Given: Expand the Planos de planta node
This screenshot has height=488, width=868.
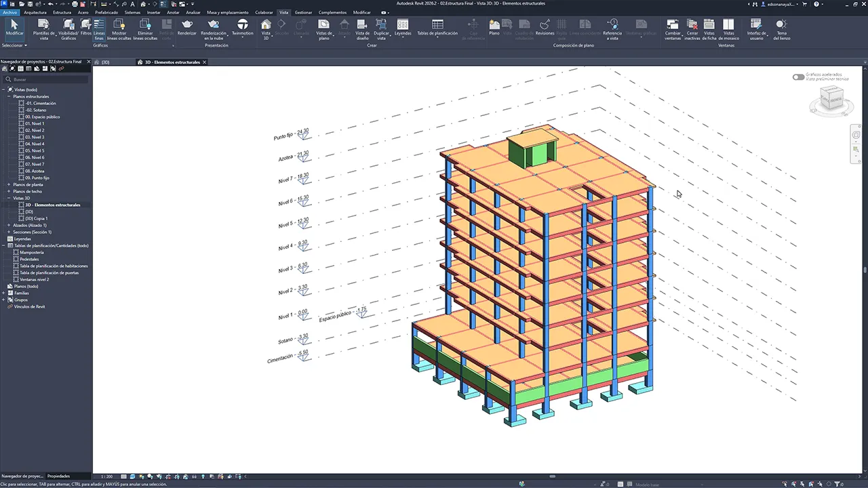Looking at the screenshot, I should pos(9,184).
